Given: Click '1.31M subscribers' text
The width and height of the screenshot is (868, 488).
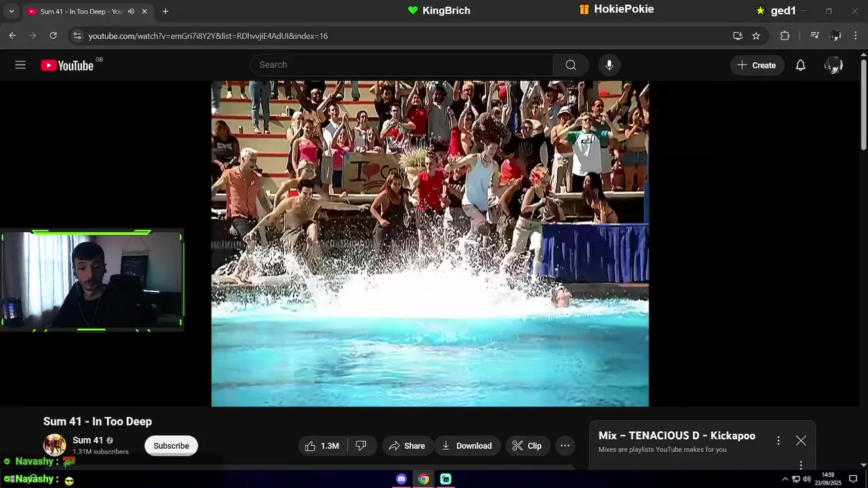Looking at the screenshot, I should 100,452.
